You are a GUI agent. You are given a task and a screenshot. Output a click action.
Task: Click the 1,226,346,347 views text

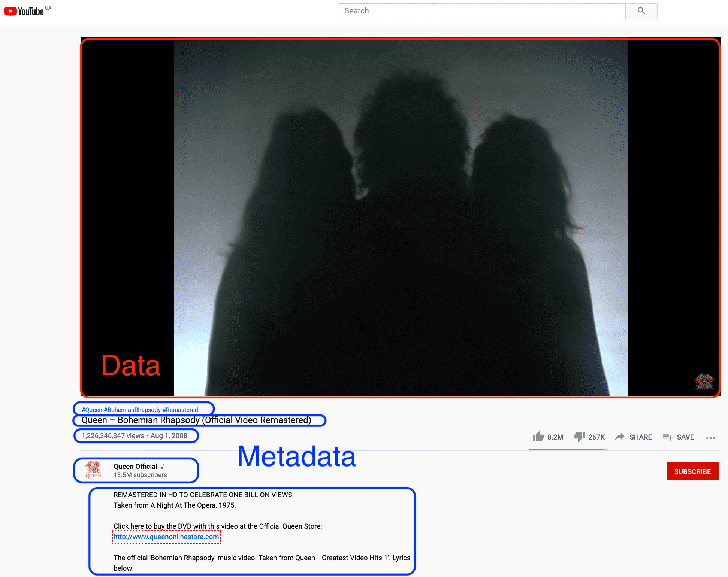113,435
